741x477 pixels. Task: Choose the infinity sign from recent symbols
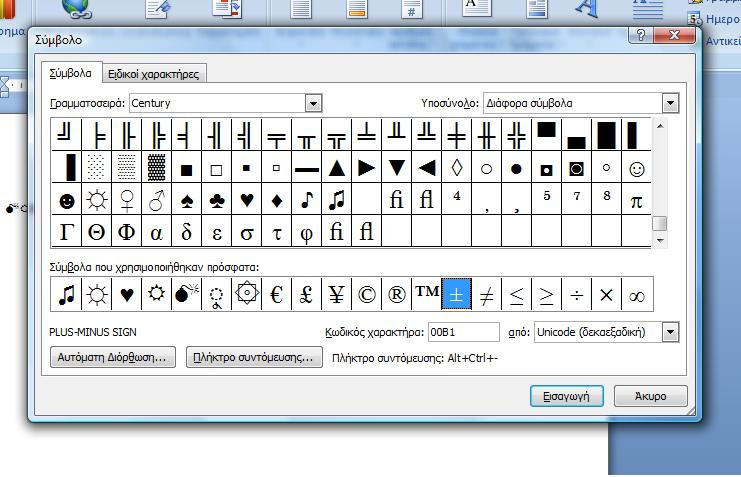click(x=637, y=295)
